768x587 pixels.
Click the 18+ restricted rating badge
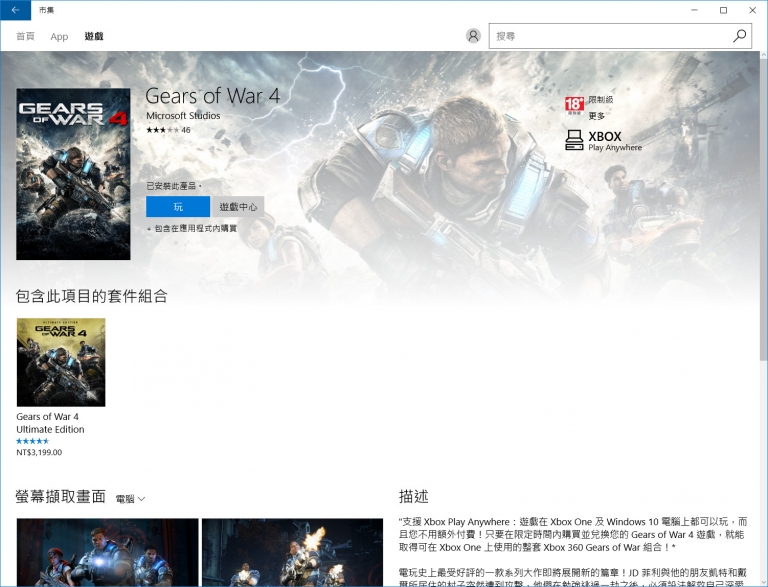tap(574, 105)
